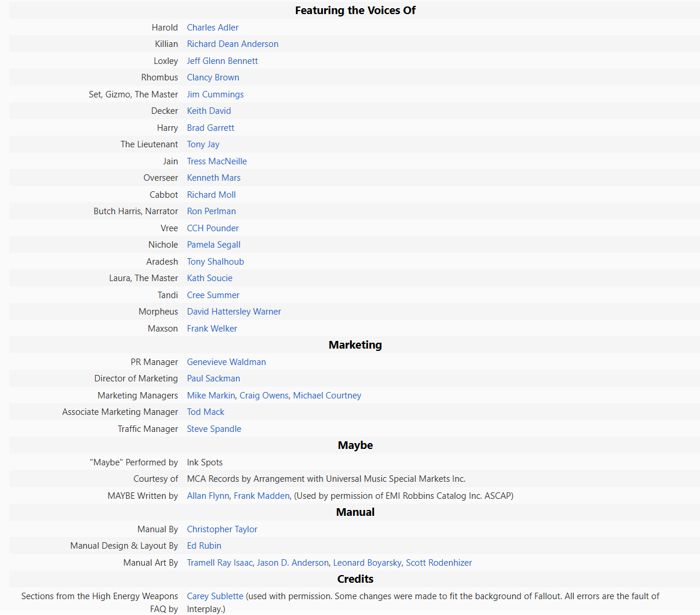Click the 'Manual Art By' label

151,563
